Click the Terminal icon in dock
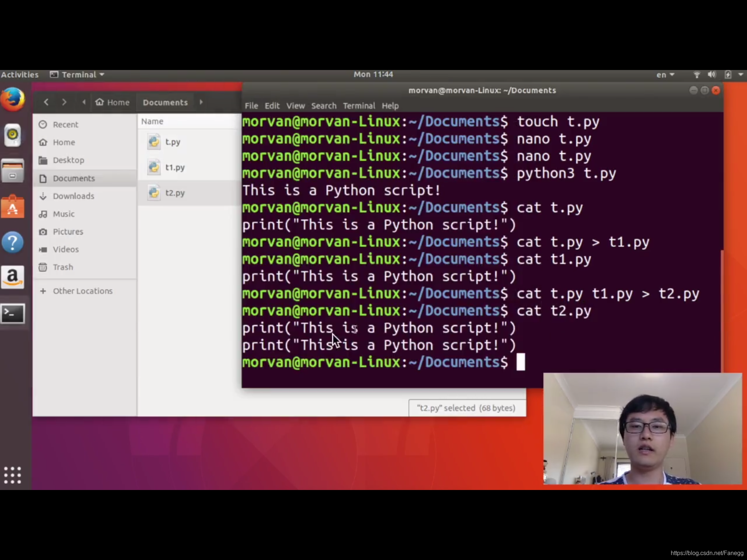747x560 pixels. [12, 313]
